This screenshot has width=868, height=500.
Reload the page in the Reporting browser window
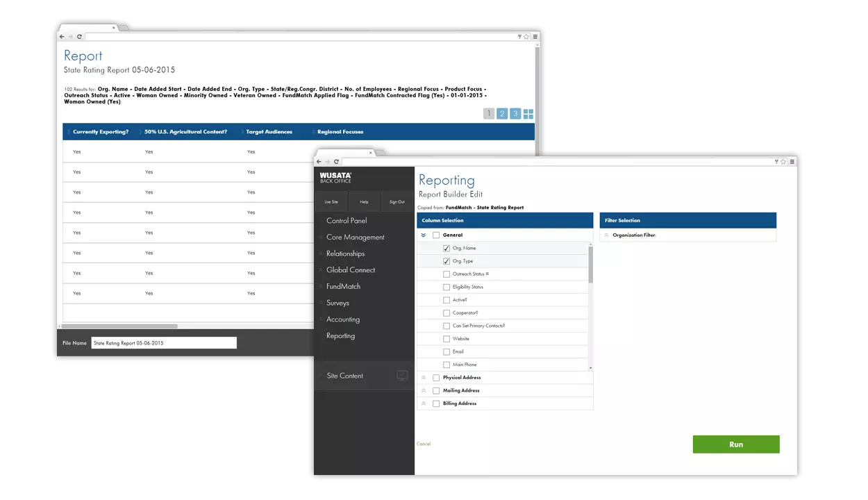tap(336, 162)
